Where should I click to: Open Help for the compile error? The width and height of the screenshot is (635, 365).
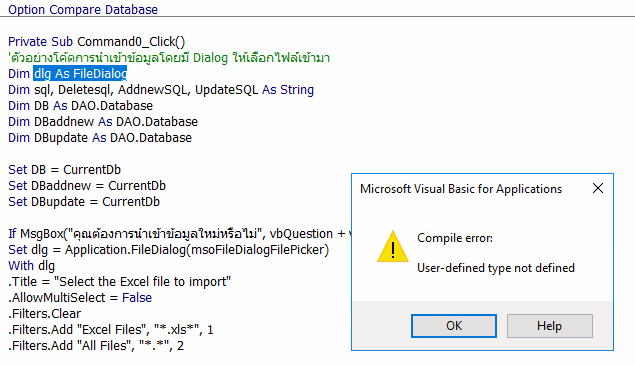click(x=550, y=326)
